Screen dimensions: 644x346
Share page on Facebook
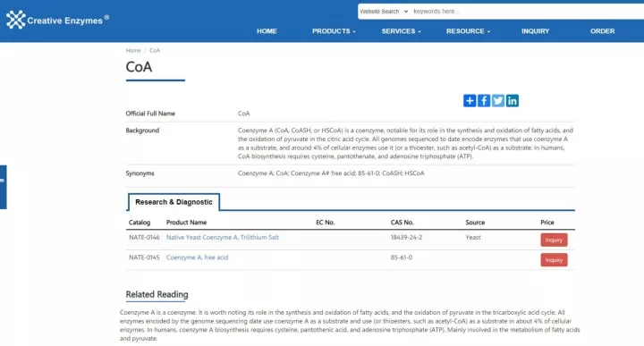click(484, 100)
